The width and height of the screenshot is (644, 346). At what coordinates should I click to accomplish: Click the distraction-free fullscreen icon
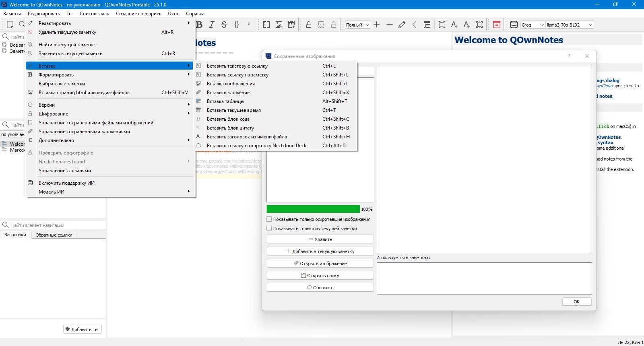tap(442, 25)
